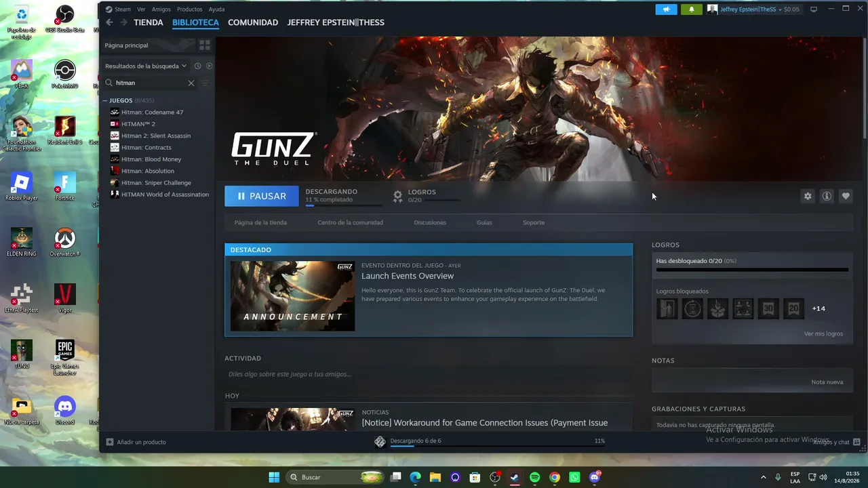
Task: Open notifications bell button
Action: [692, 9]
